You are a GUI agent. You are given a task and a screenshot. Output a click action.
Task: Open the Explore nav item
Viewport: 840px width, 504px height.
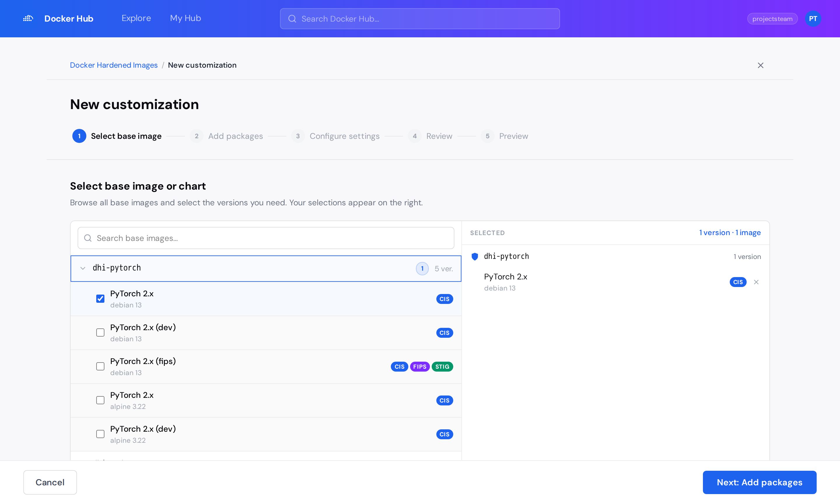(136, 18)
